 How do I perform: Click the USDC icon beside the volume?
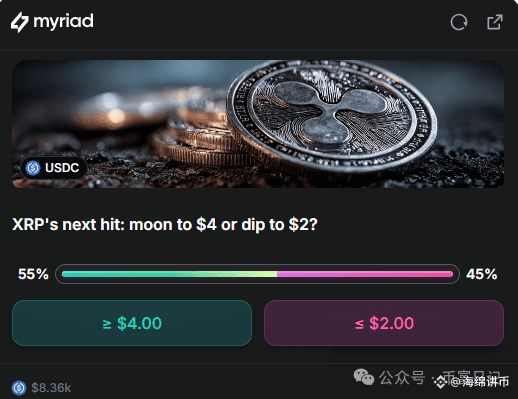coord(19,388)
